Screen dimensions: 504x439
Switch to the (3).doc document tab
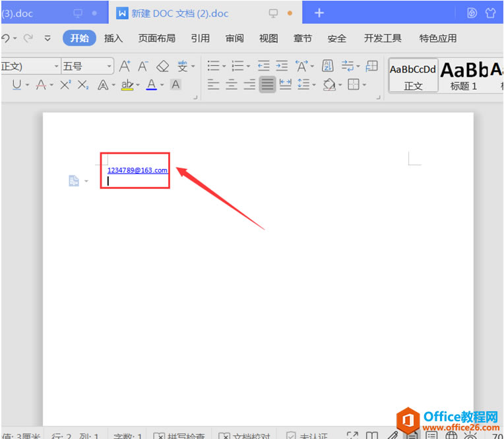coord(55,13)
